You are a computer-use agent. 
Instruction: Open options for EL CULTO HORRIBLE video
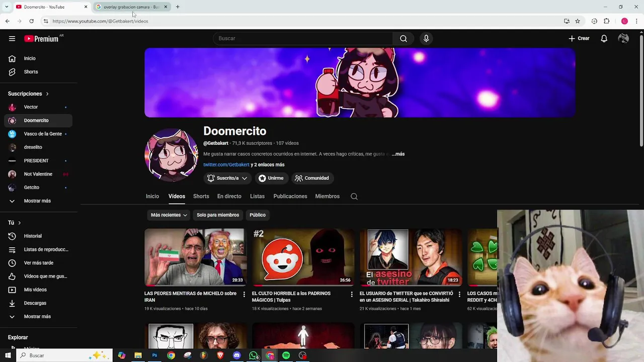pyautogui.click(x=352, y=294)
